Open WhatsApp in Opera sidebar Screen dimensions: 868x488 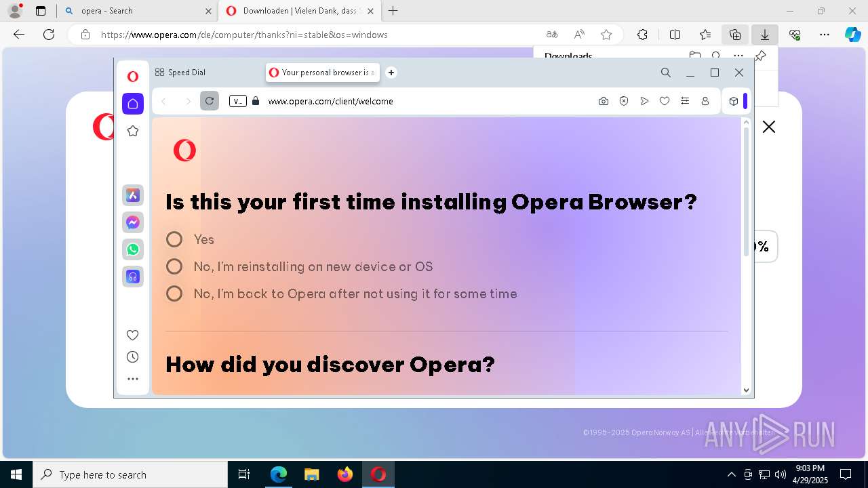coord(133,249)
